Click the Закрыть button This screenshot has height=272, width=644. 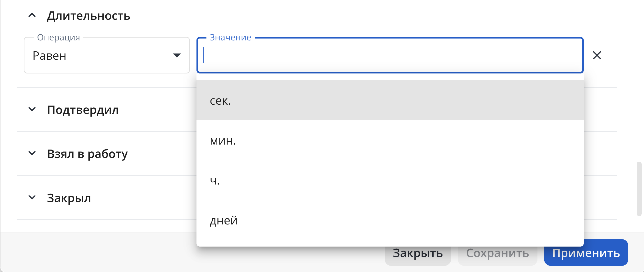[x=417, y=253]
